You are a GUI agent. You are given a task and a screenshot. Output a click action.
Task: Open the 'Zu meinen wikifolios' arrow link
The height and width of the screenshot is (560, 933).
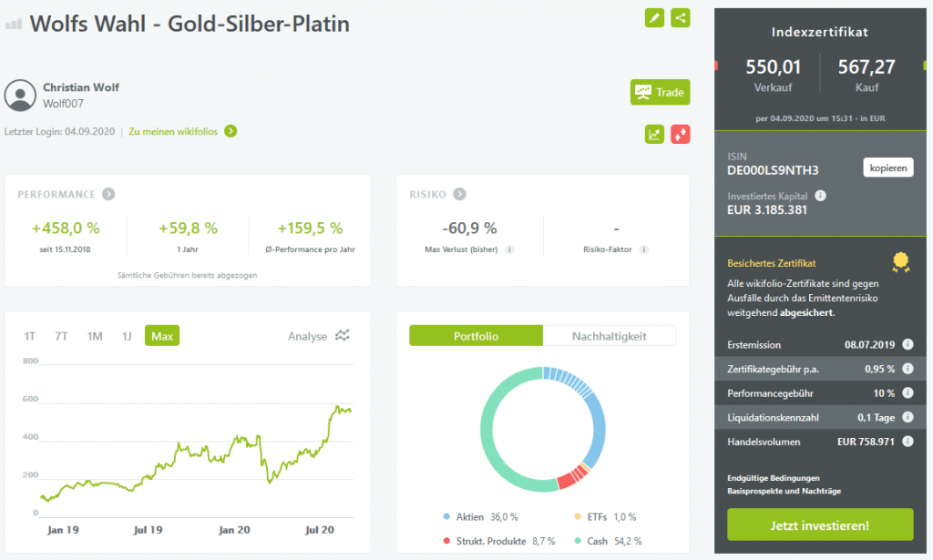231,131
